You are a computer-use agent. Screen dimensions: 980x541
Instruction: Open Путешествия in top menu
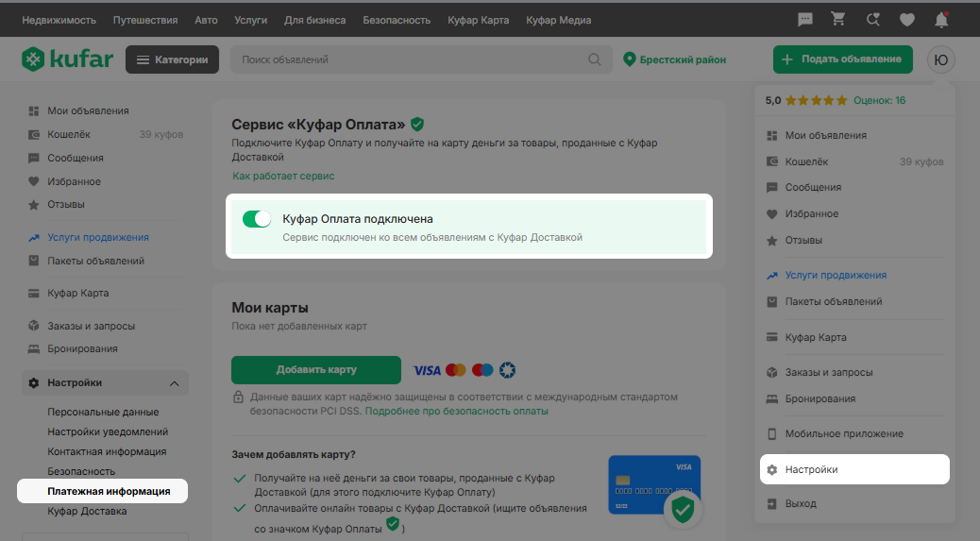(145, 20)
